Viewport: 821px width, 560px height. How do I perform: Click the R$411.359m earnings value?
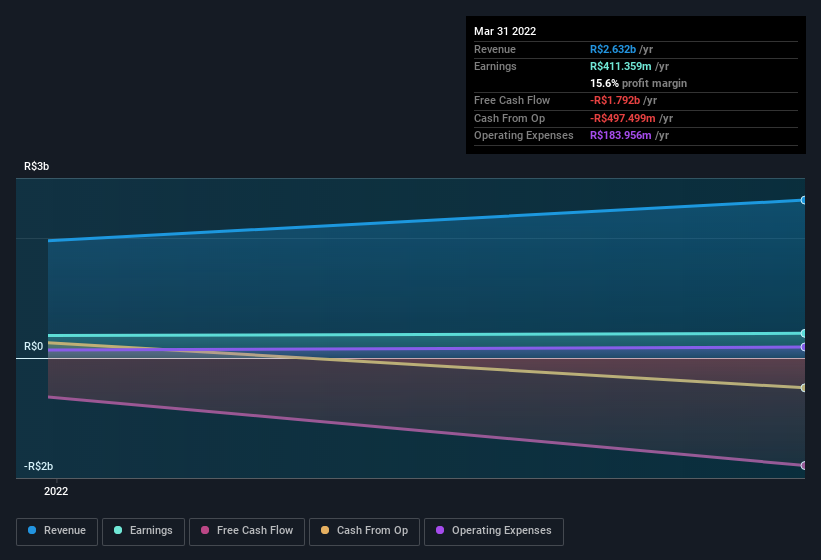620,66
